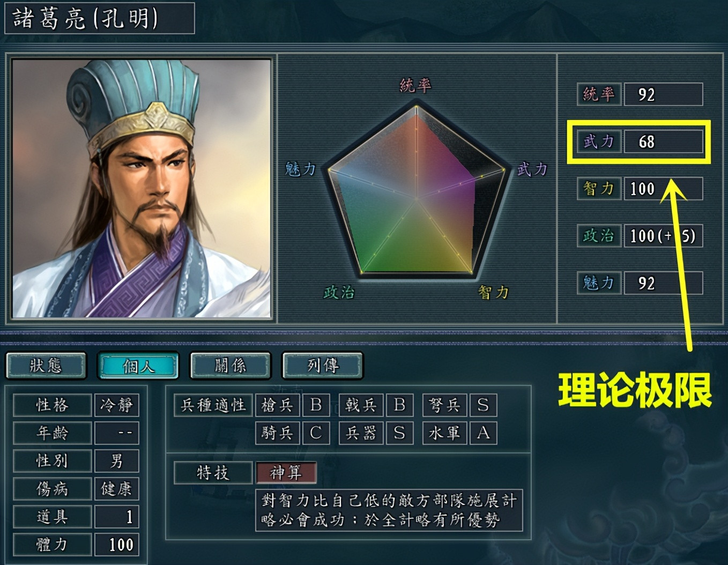The height and width of the screenshot is (565, 728).
Task: Click the 統率 stat label
Action: pos(599,94)
